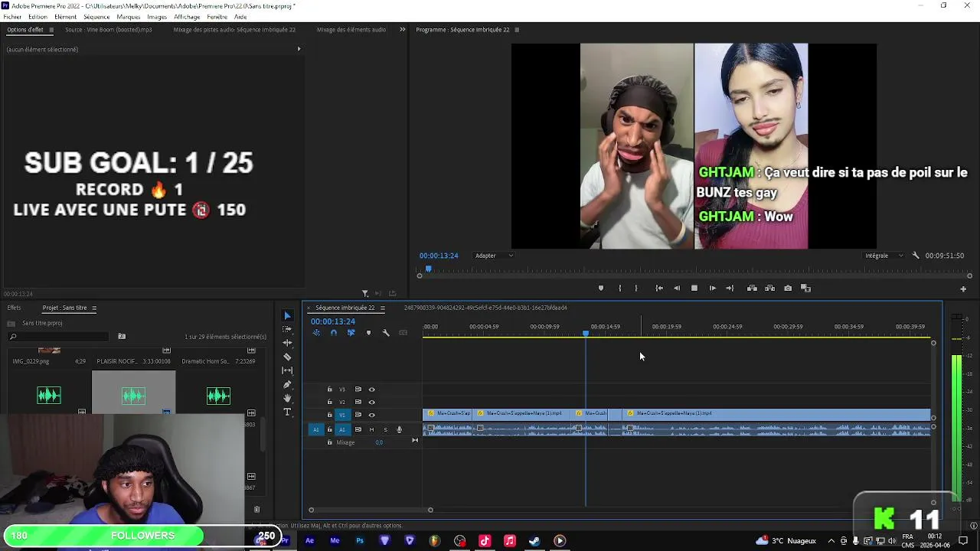Toggle visibility eye of top video track

372,390
